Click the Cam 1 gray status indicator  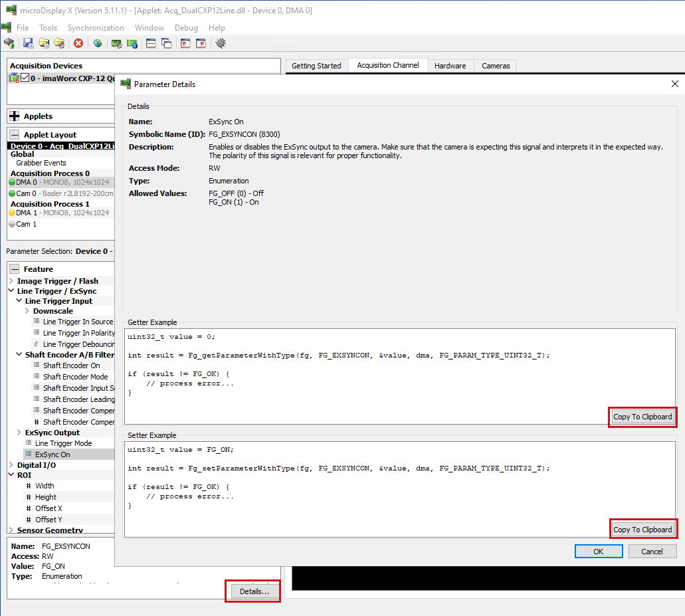pos(12,224)
